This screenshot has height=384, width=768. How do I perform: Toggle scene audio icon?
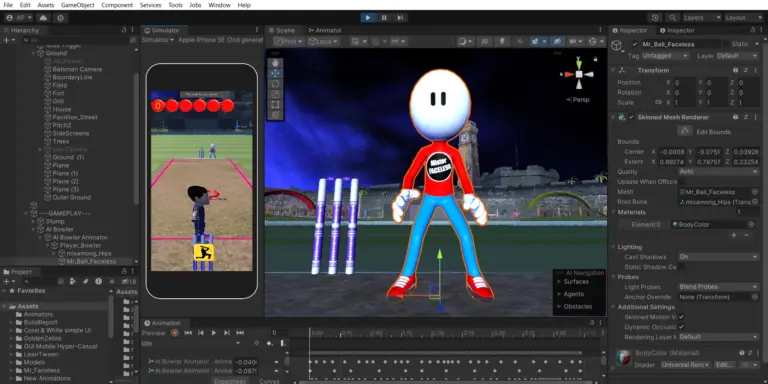point(520,42)
